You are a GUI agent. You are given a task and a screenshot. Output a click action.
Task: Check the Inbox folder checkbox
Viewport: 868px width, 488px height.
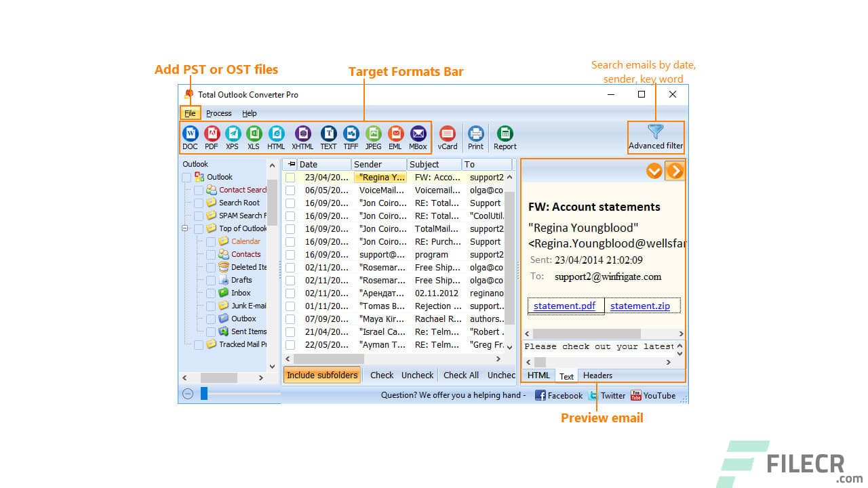point(210,293)
